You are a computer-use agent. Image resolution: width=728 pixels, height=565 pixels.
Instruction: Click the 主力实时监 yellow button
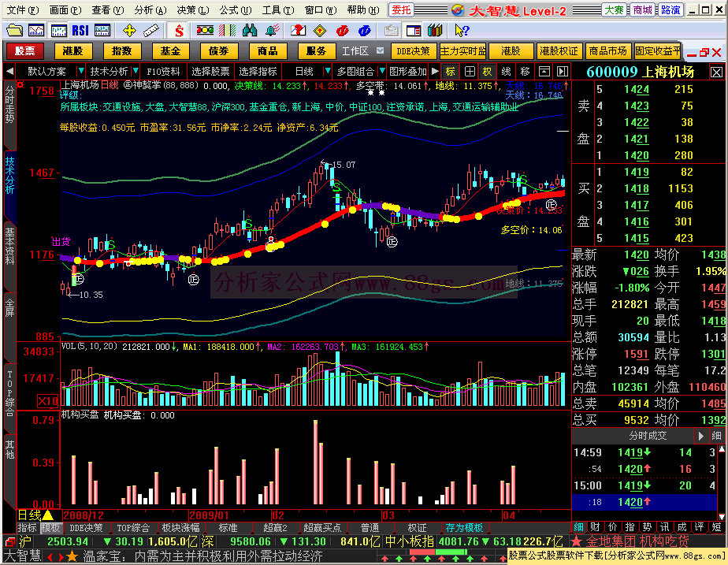(462, 51)
